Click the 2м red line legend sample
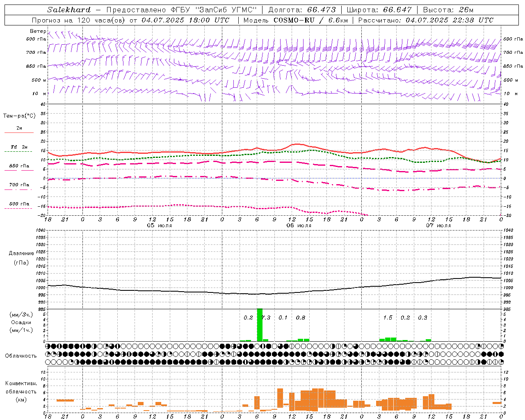The width and height of the screenshot is (525, 420). click(x=19, y=132)
